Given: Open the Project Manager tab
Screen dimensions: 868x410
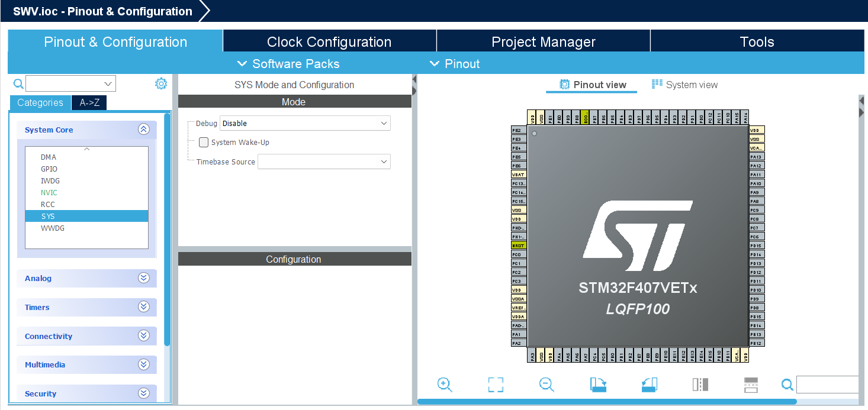Looking at the screenshot, I should (x=543, y=41).
